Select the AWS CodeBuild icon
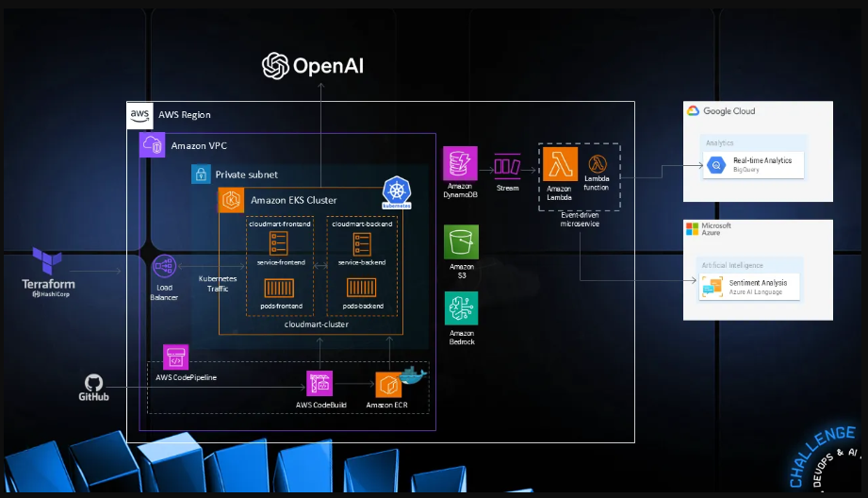Viewport: 868px width, 498px height. [x=319, y=383]
